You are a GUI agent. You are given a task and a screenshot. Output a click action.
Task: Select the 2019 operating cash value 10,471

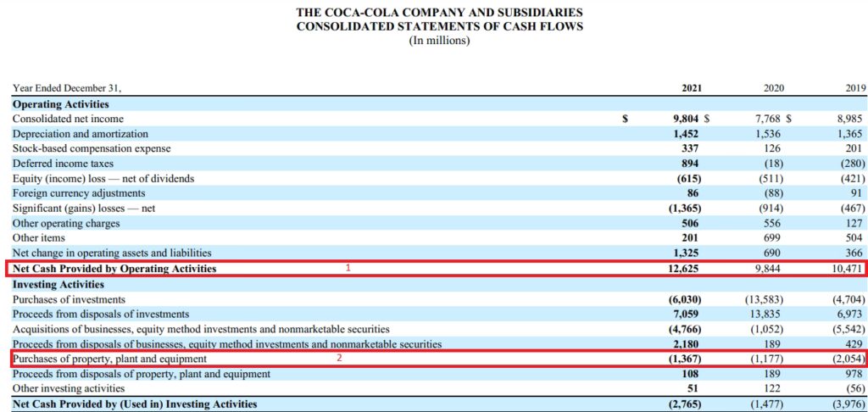click(848, 269)
